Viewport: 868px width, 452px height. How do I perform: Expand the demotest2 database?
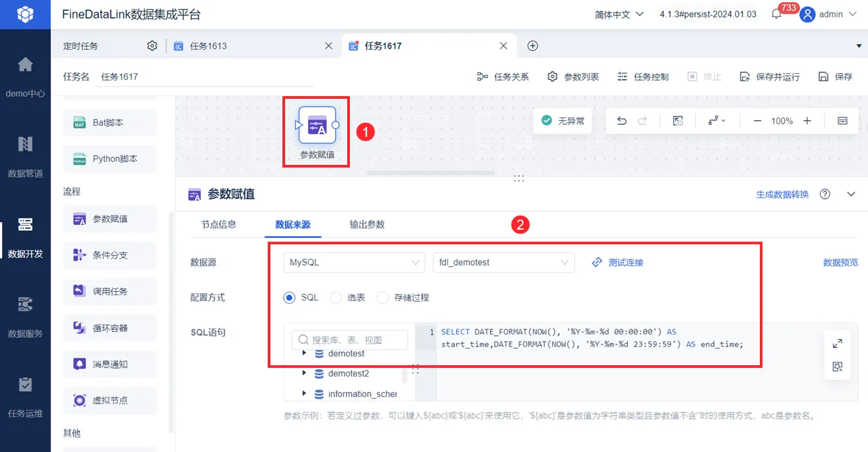(x=304, y=373)
